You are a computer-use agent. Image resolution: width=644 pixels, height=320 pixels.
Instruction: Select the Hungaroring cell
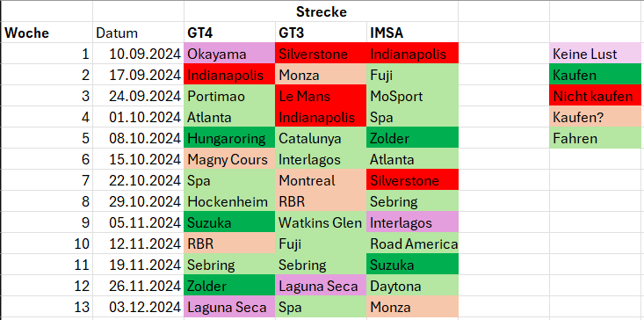click(x=229, y=138)
